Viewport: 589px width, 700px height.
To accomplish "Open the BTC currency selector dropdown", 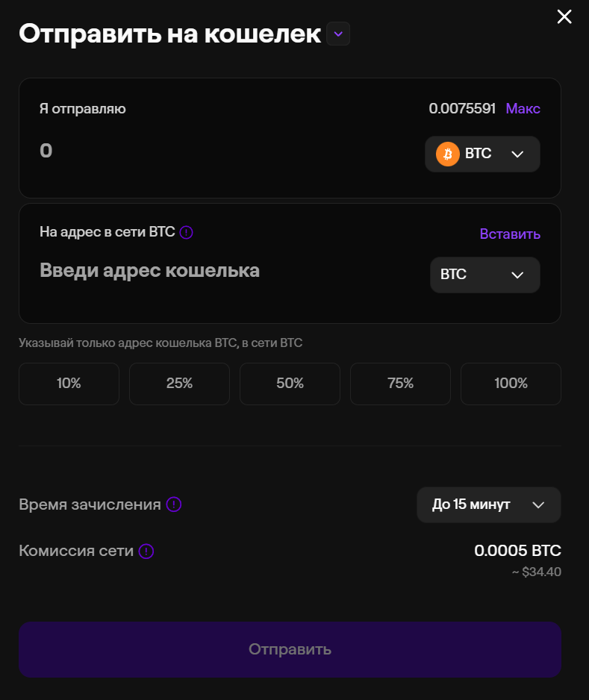I will [482, 154].
